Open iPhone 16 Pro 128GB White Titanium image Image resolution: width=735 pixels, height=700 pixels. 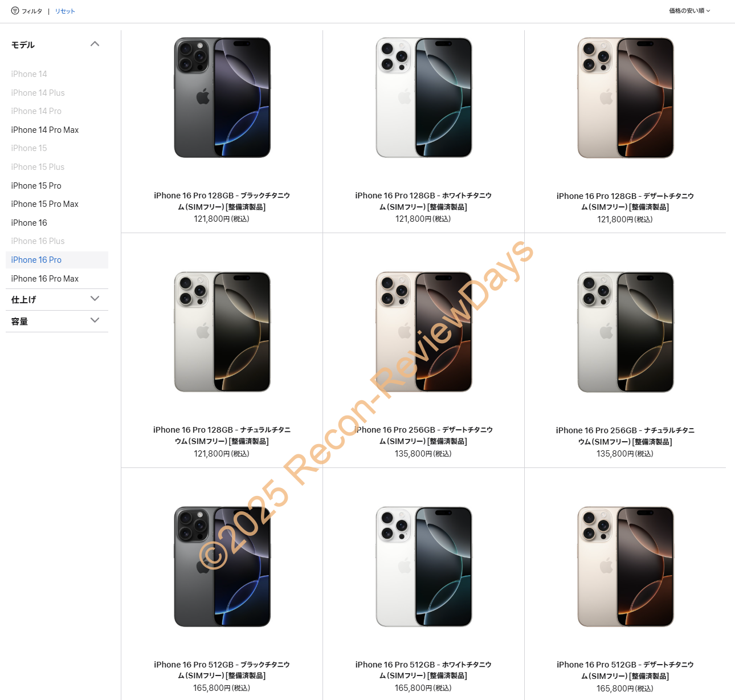click(424, 97)
